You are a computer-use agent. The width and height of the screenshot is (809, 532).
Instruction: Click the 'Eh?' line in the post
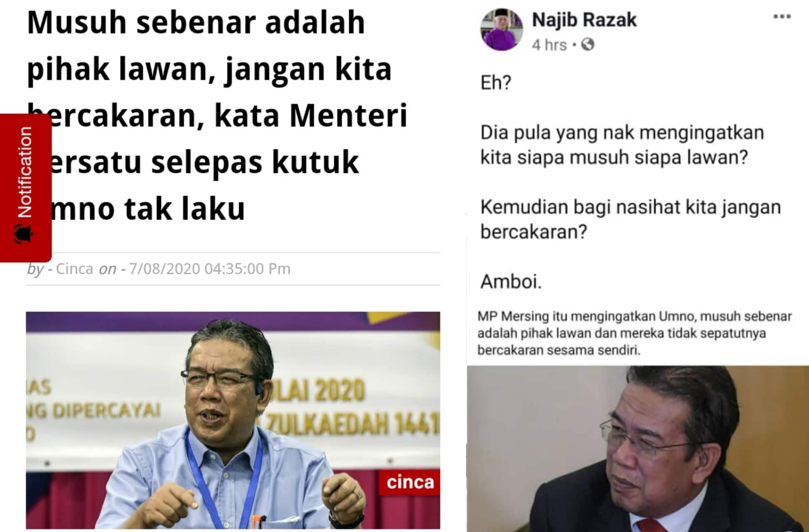(x=496, y=83)
